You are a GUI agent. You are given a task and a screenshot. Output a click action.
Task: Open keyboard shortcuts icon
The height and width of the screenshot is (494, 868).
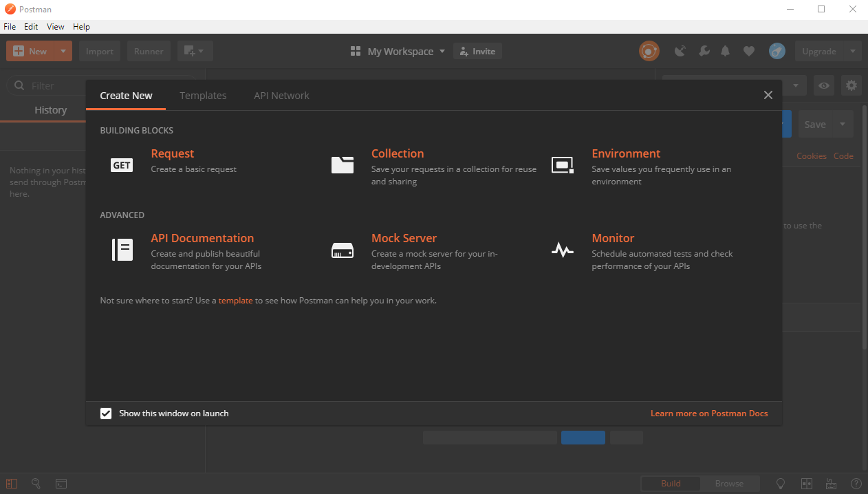click(831, 484)
